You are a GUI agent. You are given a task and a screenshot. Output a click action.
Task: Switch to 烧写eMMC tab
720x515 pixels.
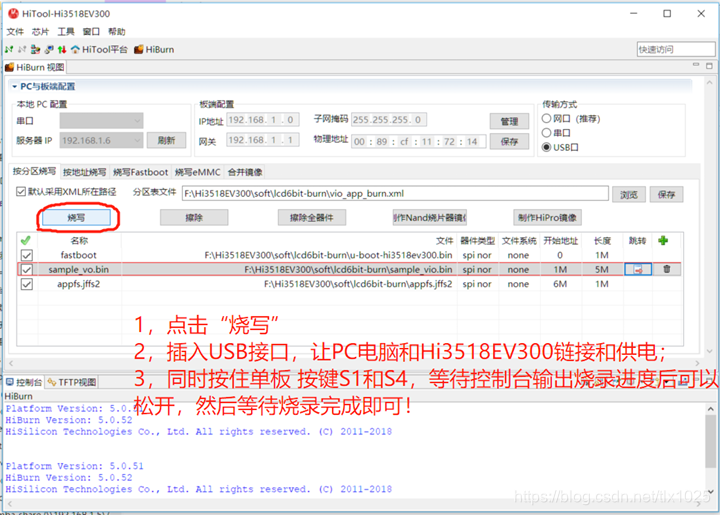click(197, 172)
